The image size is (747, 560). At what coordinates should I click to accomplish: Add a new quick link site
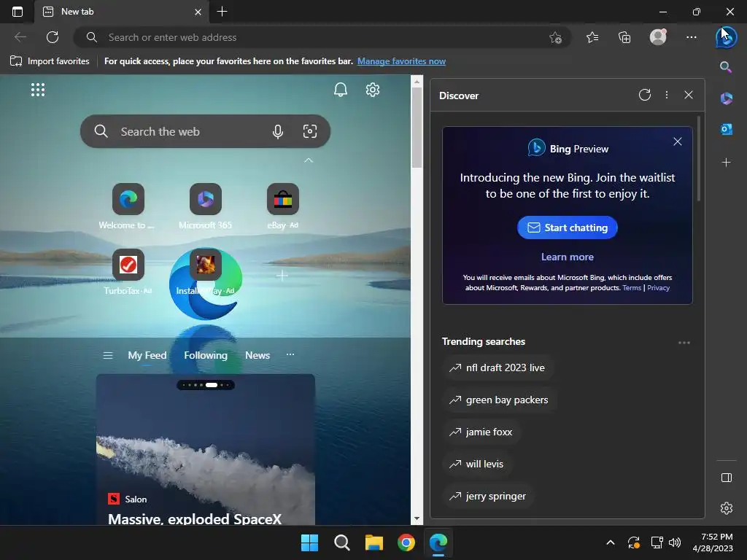point(282,275)
